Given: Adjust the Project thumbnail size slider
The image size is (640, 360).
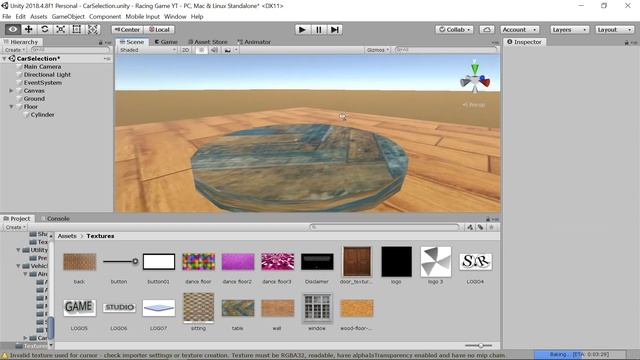Looking at the screenshot, I should pyautogui.click(x=480, y=345).
